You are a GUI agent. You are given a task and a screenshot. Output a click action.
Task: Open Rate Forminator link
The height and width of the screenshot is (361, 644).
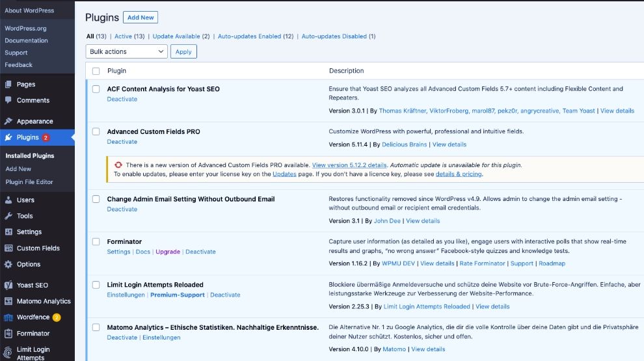tap(482, 263)
